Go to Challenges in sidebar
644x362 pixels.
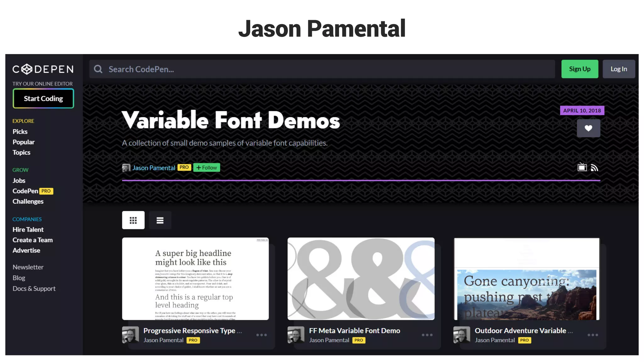[x=28, y=201]
